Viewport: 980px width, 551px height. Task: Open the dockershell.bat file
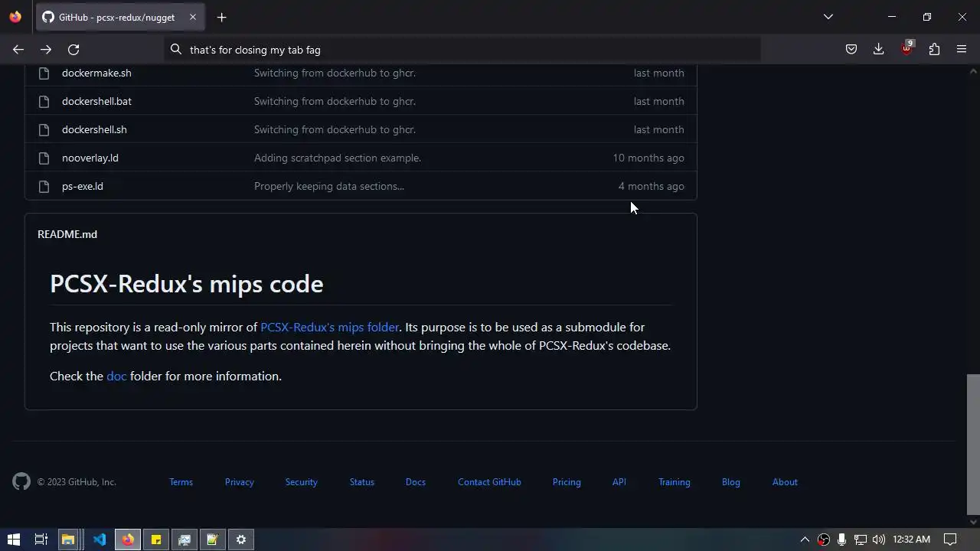click(x=96, y=101)
